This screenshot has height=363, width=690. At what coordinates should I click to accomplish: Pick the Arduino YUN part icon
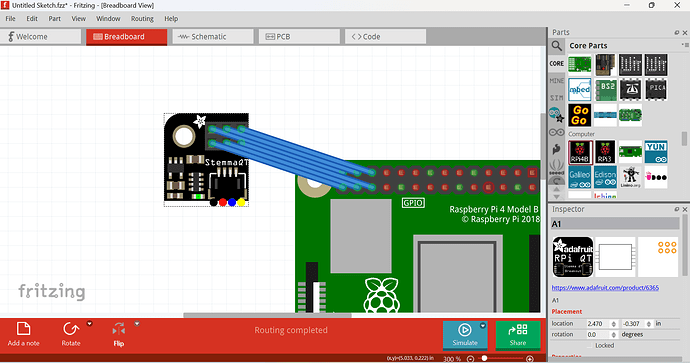coord(656,152)
